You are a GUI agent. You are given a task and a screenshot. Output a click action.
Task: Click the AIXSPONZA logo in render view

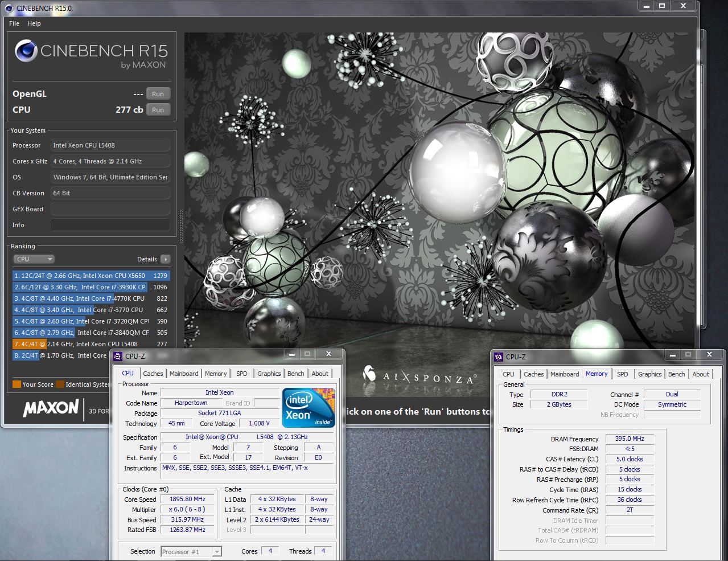tap(419, 375)
